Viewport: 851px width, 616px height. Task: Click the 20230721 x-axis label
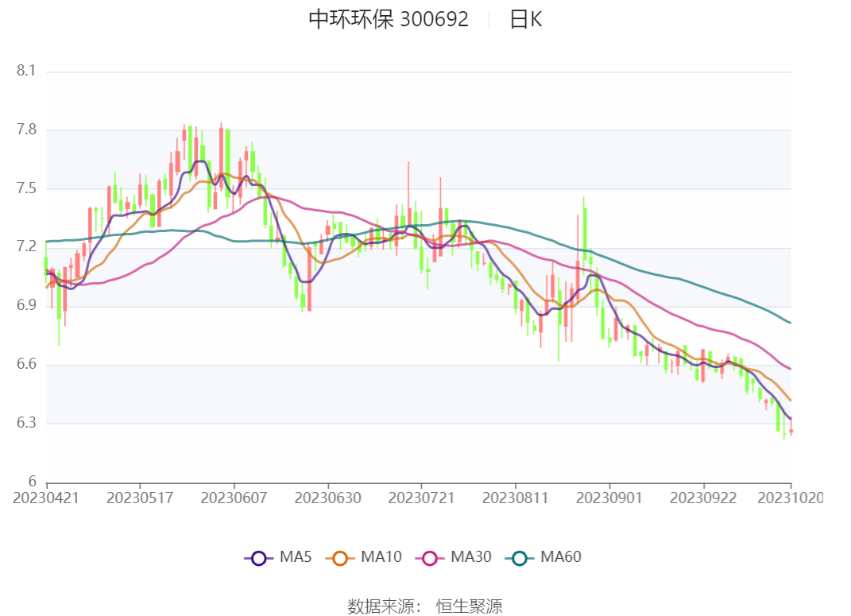coord(421,498)
